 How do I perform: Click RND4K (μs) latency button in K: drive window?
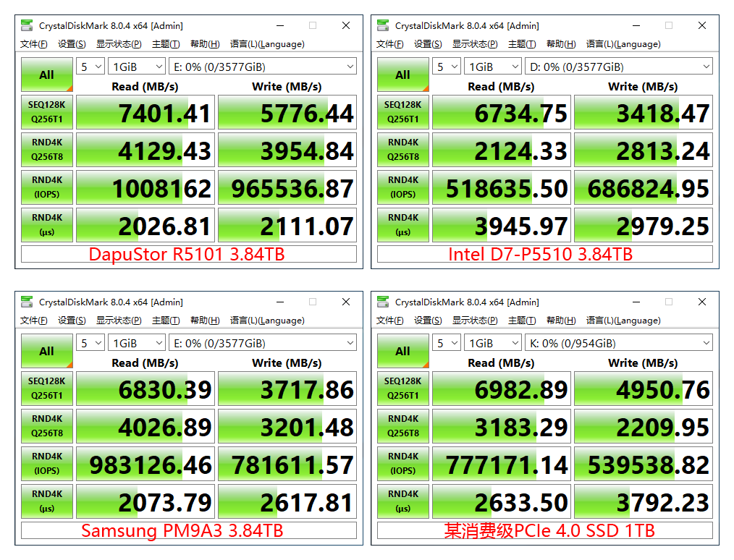403,501
